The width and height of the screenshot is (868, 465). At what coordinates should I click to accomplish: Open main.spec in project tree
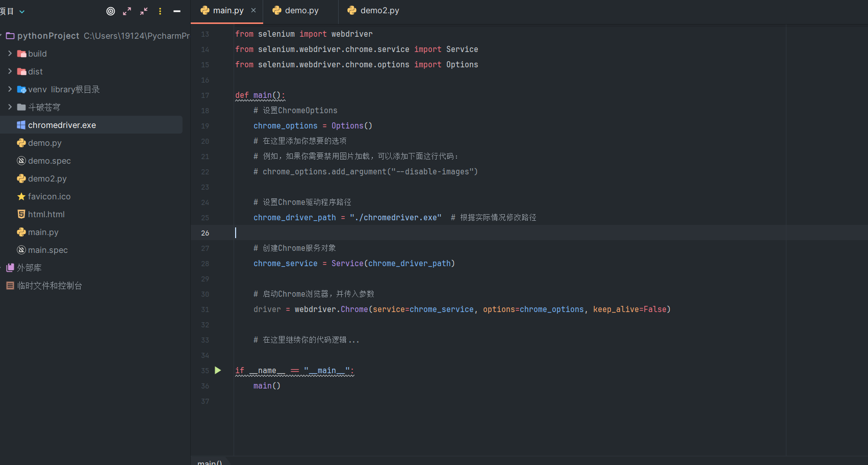click(x=48, y=250)
